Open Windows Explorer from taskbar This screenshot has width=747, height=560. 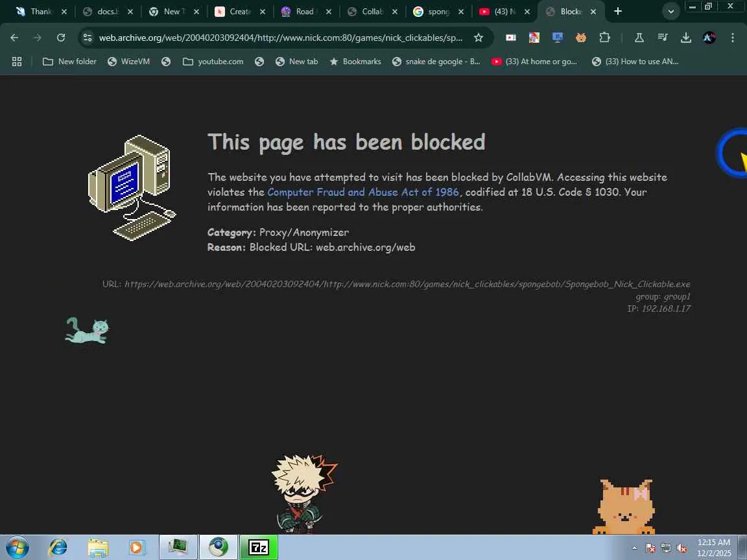point(98,548)
